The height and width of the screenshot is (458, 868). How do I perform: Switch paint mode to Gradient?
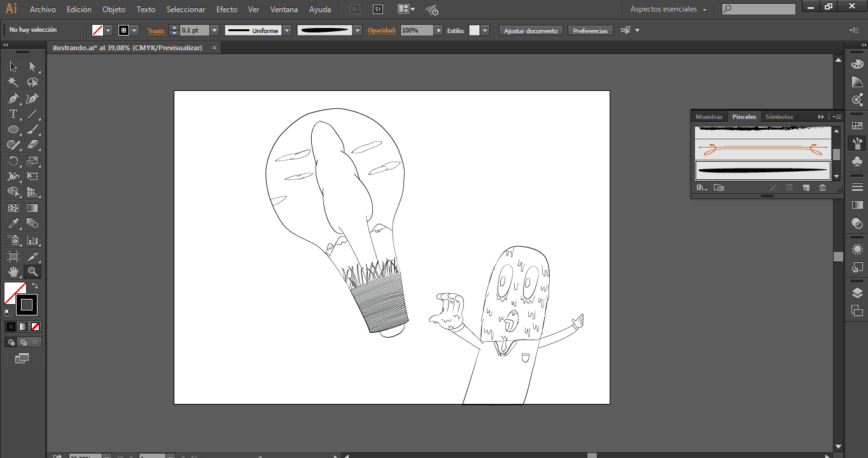pos(23,326)
